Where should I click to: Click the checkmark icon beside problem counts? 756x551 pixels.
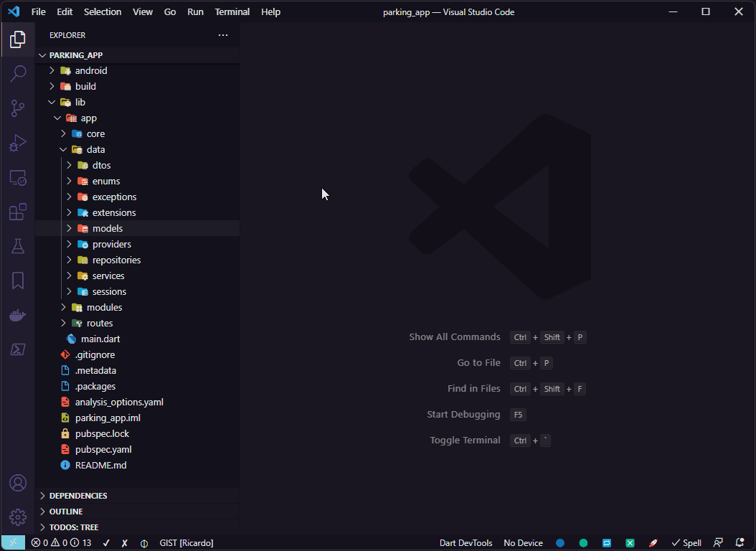(x=106, y=543)
